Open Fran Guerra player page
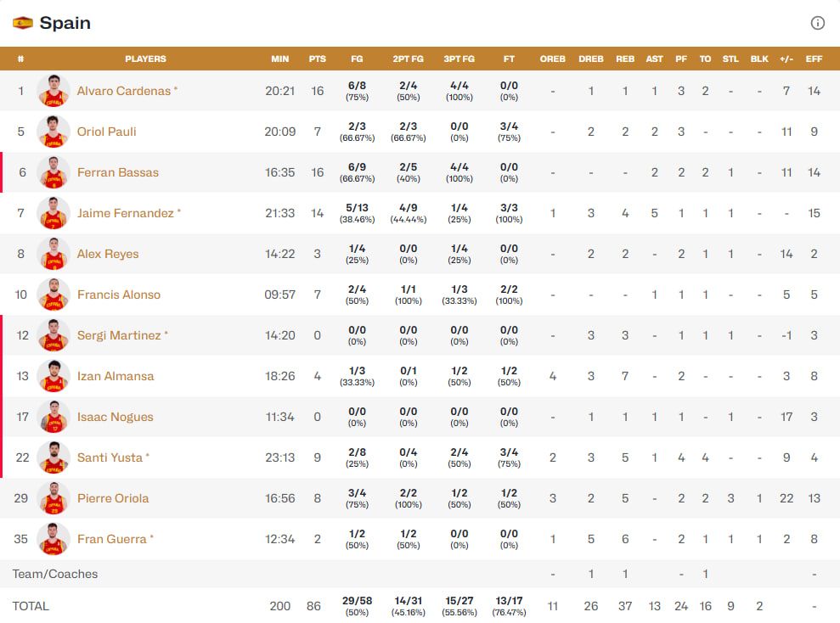 pyautogui.click(x=111, y=539)
